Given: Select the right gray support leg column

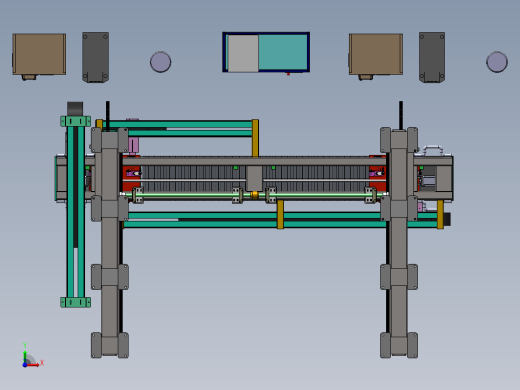Looking at the screenshot, I should [x=399, y=243].
